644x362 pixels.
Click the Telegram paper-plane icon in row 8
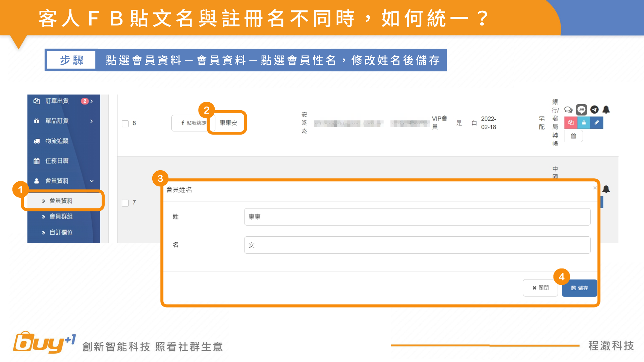(594, 110)
